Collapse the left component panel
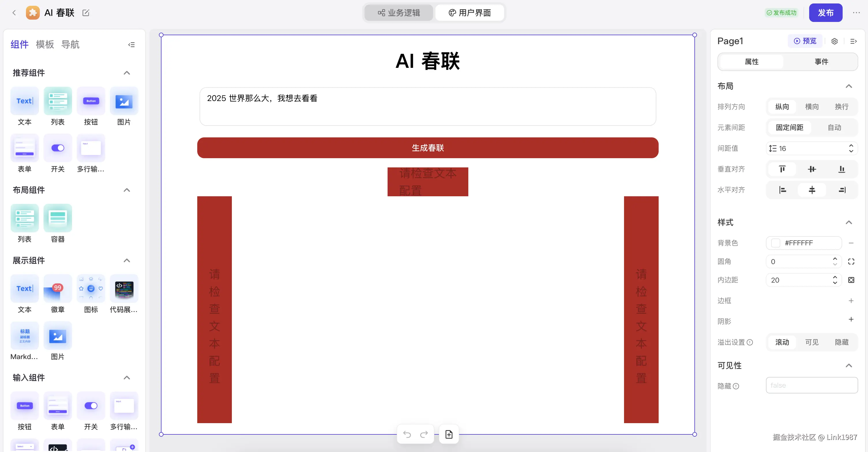Viewport: 868px width, 452px height. tap(131, 44)
